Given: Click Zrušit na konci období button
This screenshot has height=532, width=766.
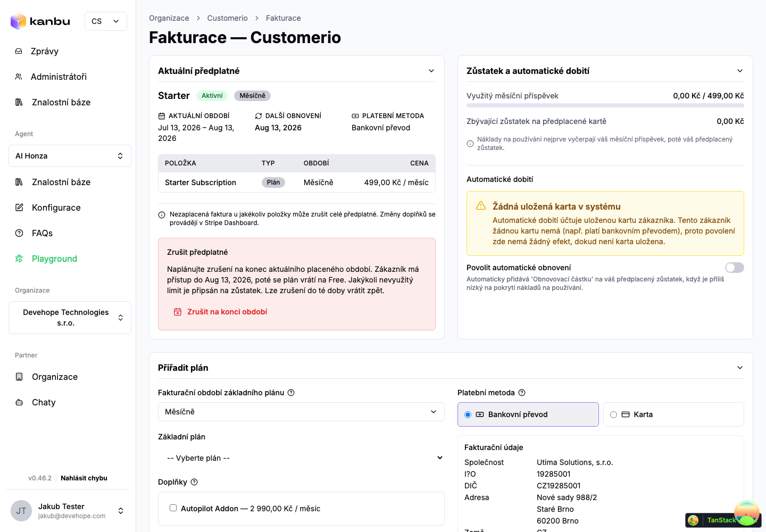Looking at the screenshot, I should pos(221,312).
